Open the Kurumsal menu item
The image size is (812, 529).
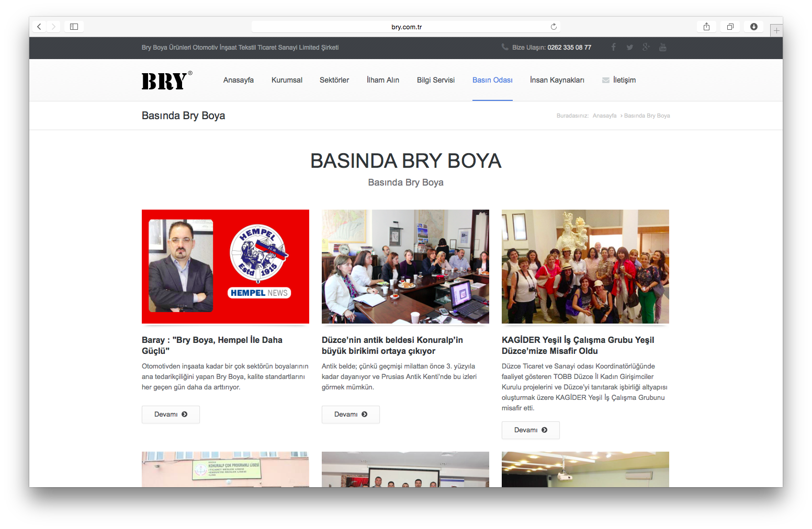point(287,80)
